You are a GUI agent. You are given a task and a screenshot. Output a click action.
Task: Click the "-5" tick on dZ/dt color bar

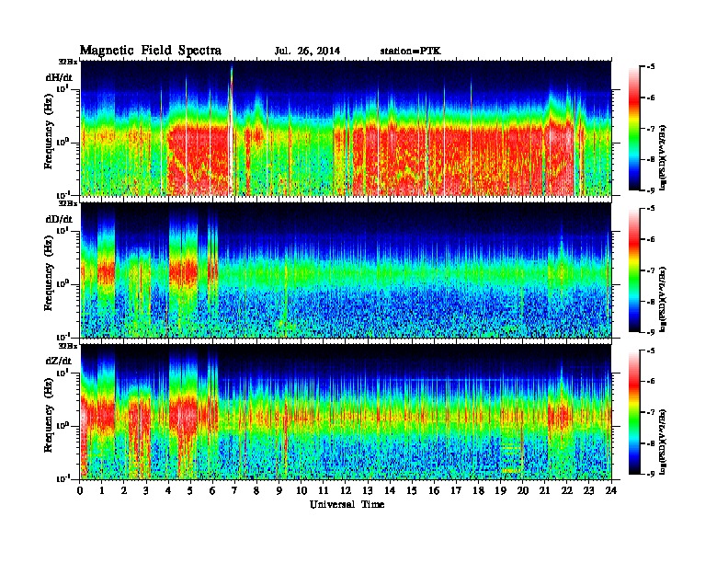(x=651, y=350)
